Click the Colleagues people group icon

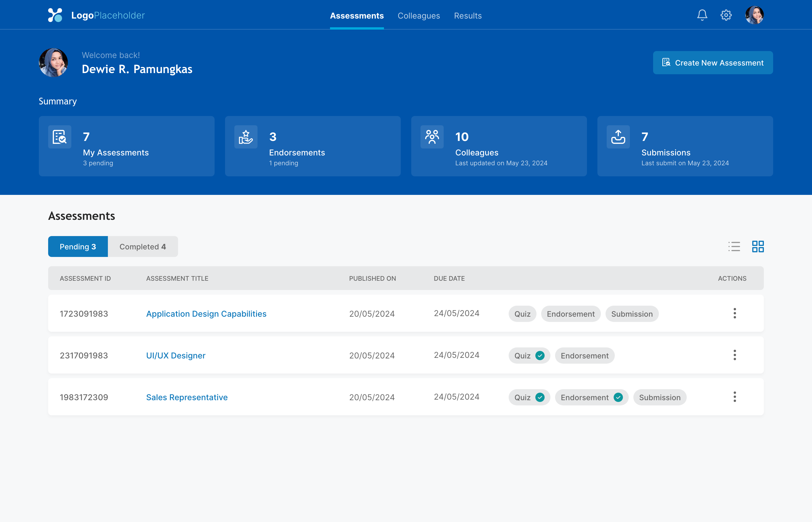(432, 137)
